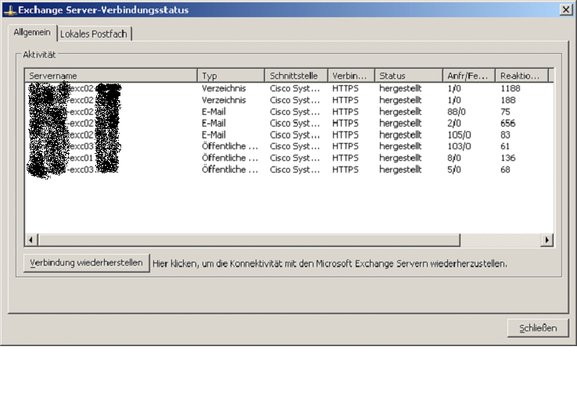Sort by Typ column header
The height and width of the screenshot is (400, 577).
[x=231, y=75]
